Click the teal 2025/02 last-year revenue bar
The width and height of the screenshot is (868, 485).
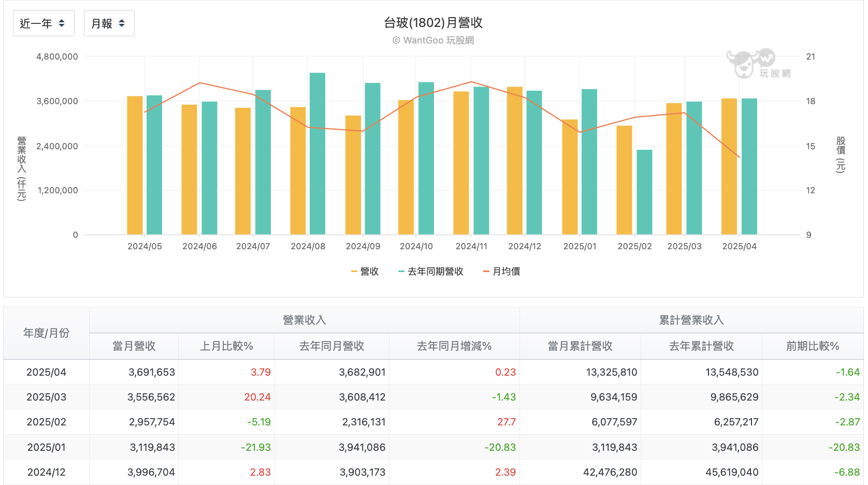pos(644,192)
